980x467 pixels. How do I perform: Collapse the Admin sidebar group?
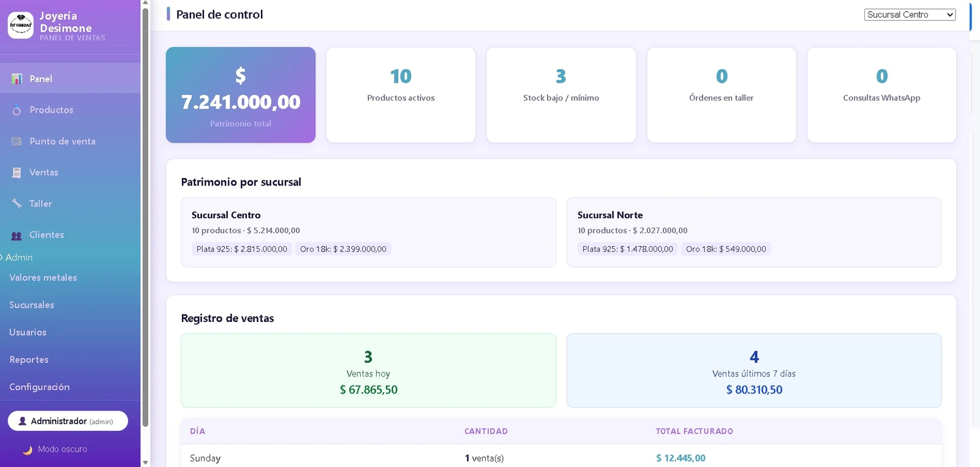(x=17, y=258)
